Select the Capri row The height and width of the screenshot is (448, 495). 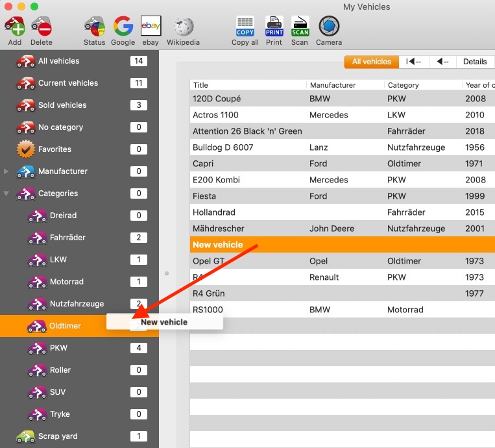point(343,164)
